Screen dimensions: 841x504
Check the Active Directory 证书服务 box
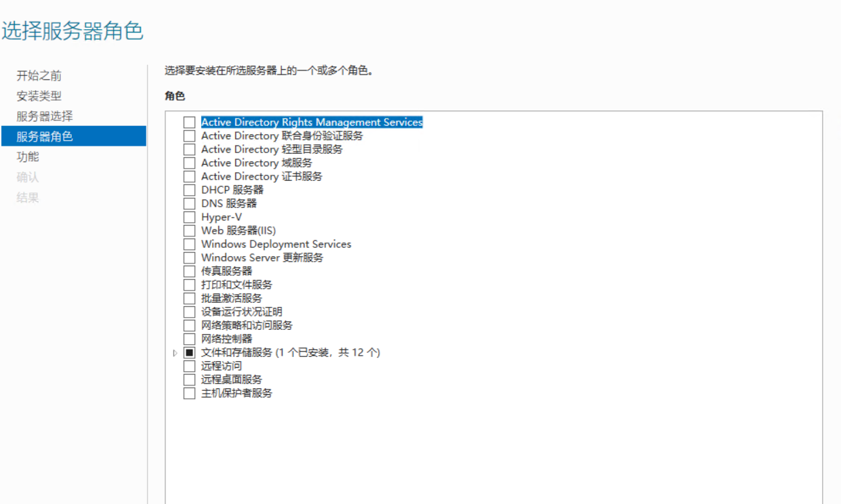(189, 177)
